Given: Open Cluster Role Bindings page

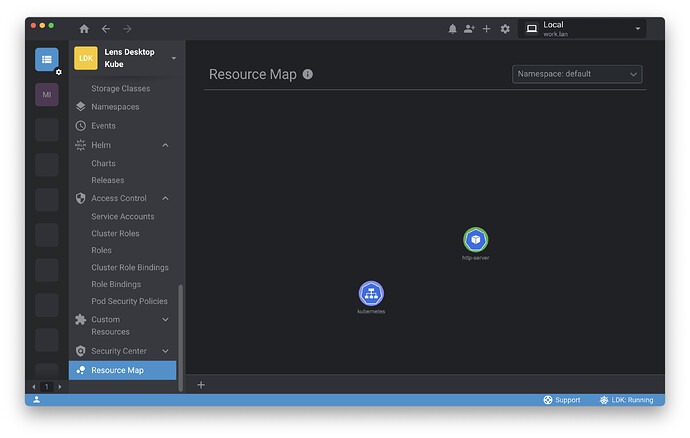Looking at the screenshot, I should (x=130, y=267).
